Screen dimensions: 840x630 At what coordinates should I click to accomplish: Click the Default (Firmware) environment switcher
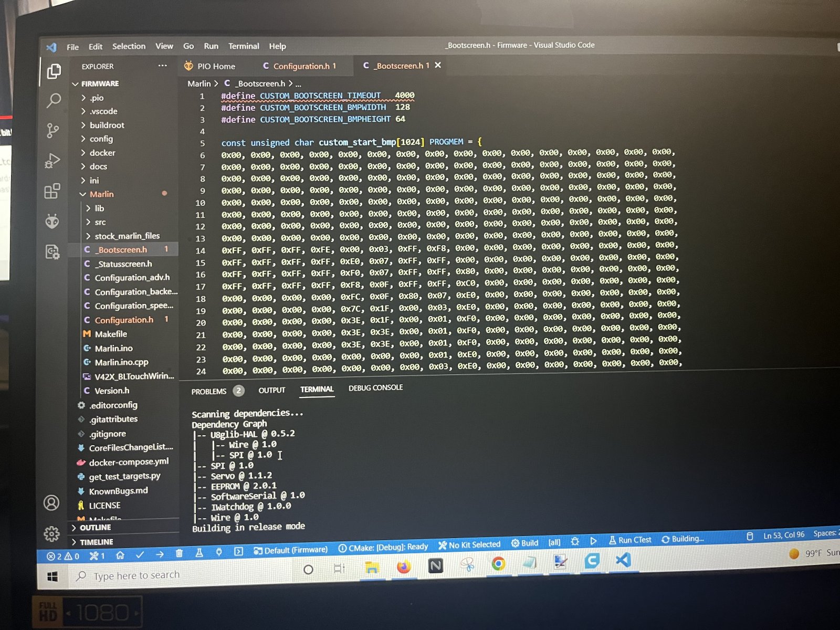pos(290,550)
